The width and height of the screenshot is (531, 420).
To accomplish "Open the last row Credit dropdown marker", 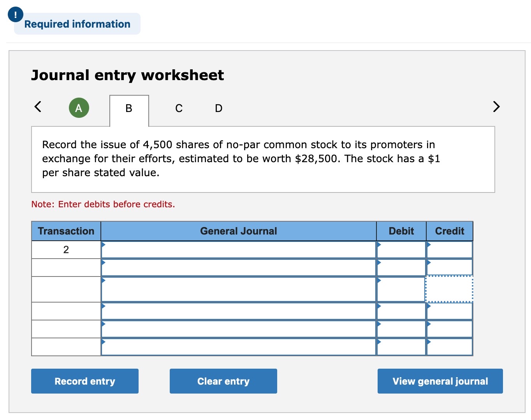I will coord(429,342).
